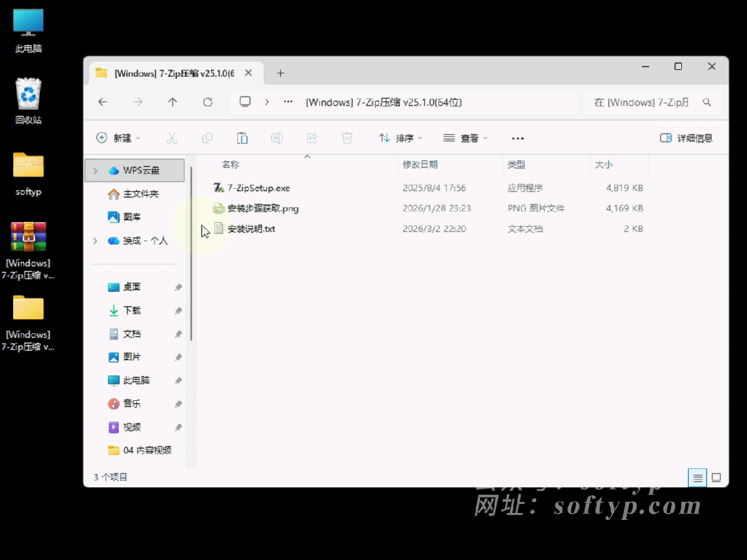Click the address bar folder path text
Screen dimensions: 747x560
383,102
